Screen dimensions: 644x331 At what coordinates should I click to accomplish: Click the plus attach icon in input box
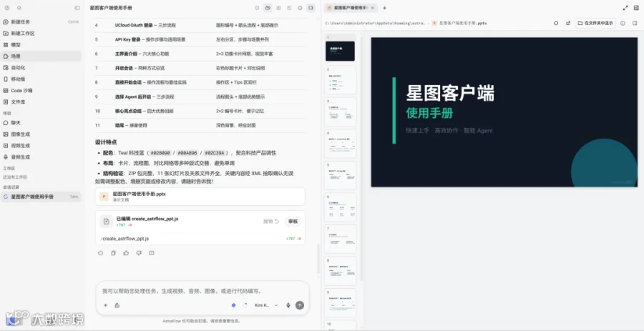[106, 305]
